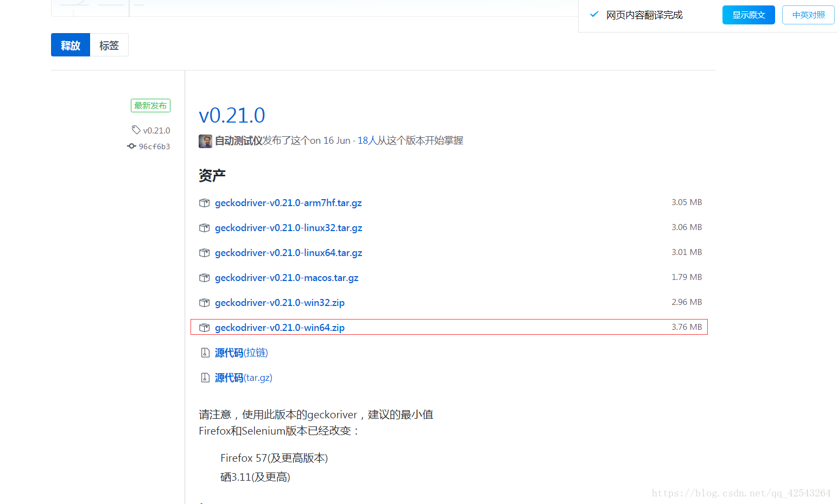Image resolution: width=837 pixels, height=504 pixels.
Task: Click package icon beside win32.zip
Action: click(204, 303)
